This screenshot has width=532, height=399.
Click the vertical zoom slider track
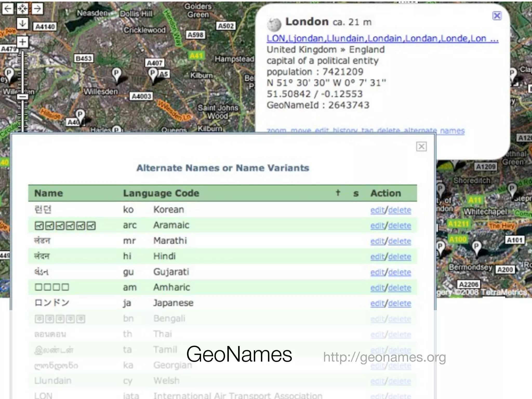coord(23,91)
